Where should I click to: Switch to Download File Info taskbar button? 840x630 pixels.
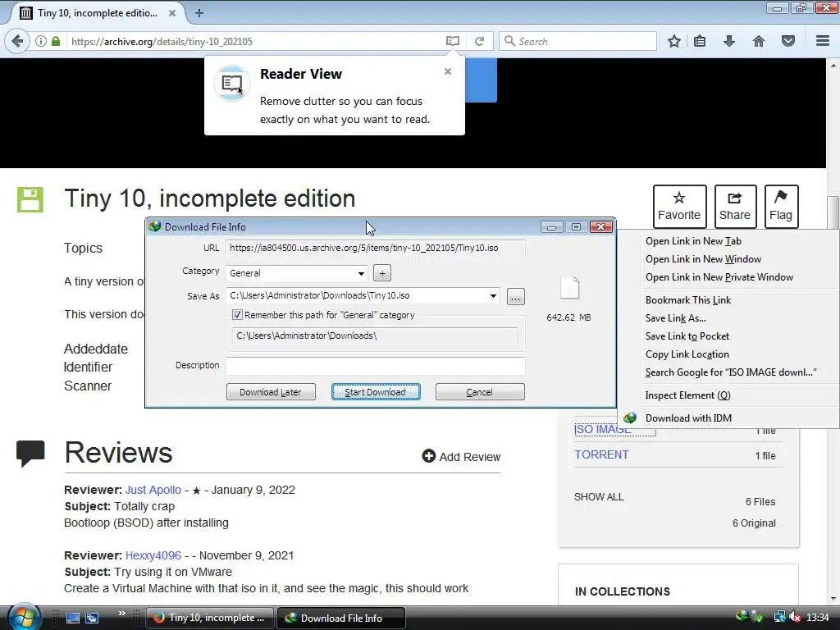pos(340,618)
